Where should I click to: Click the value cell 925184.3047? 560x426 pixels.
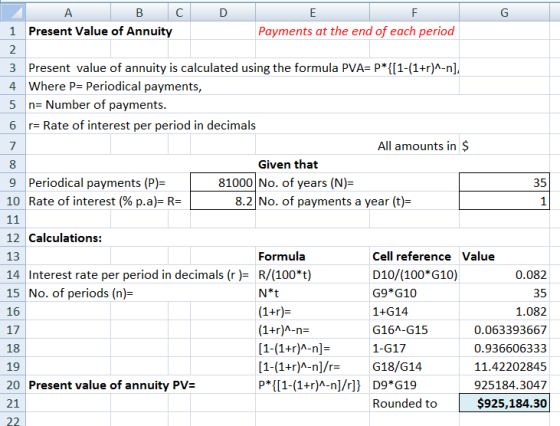tap(504, 385)
